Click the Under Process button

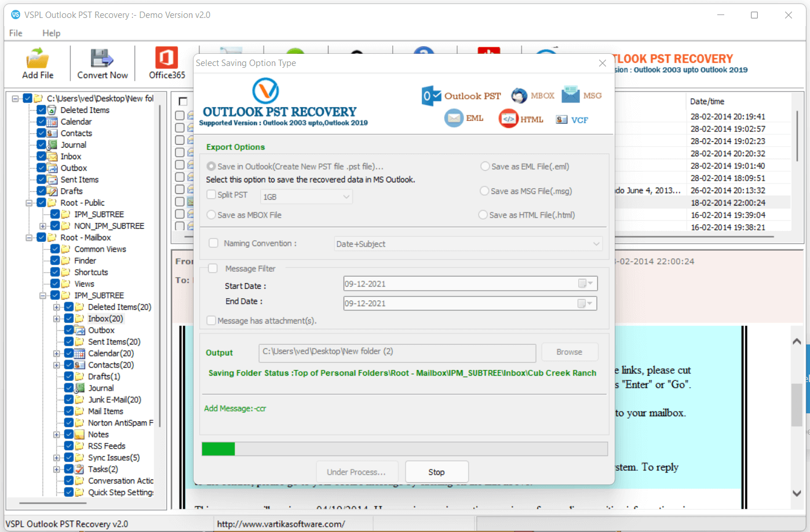coord(357,472)
